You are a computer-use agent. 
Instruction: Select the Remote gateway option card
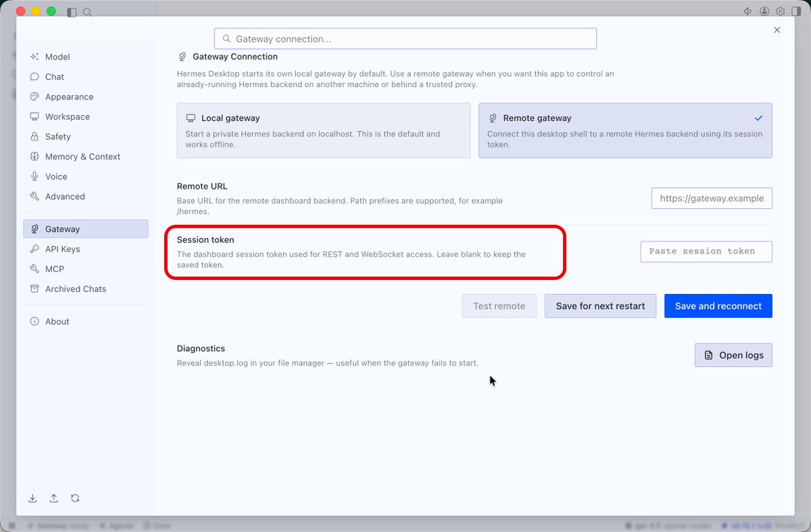625,130
